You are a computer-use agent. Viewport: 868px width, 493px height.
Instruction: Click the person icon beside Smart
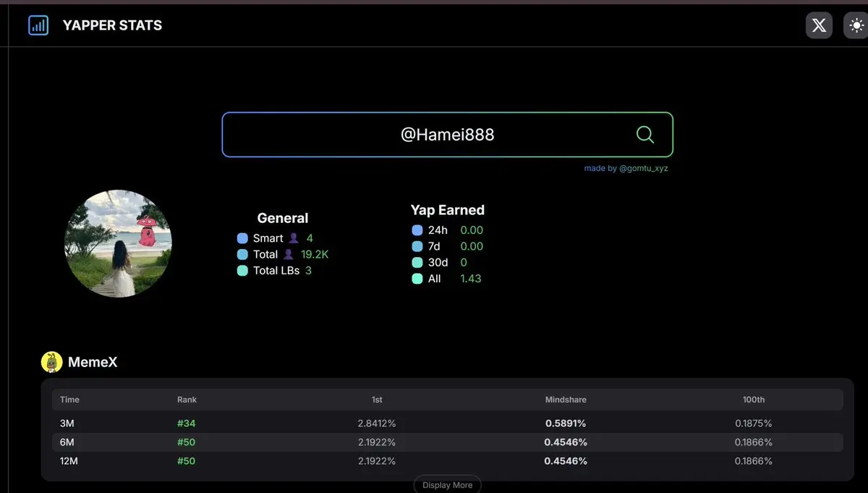pos(294,238)
